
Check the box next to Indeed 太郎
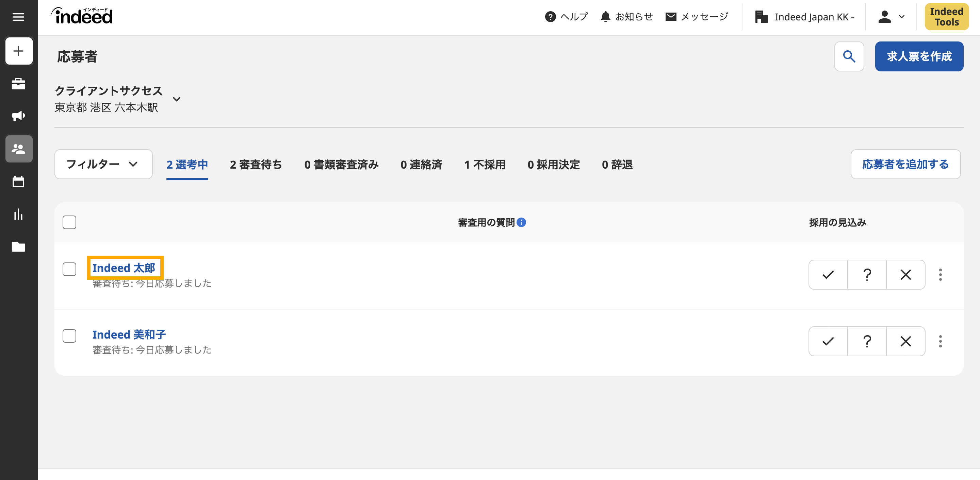69,269
